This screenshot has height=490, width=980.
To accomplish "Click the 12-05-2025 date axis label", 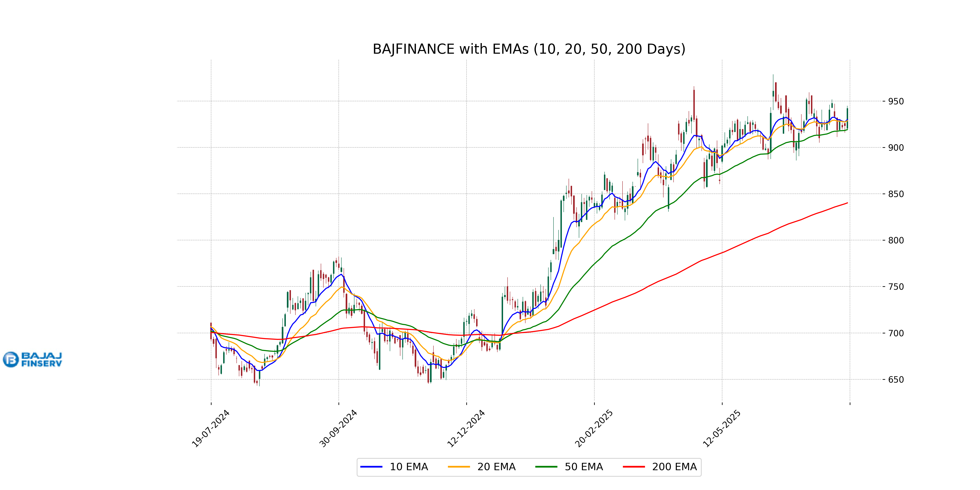I will (x=722, y=428).
